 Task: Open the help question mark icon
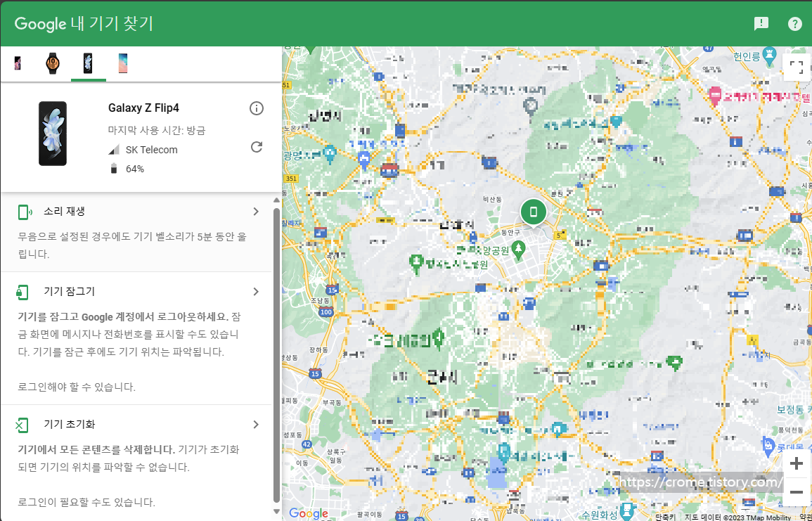click(794, 23)
